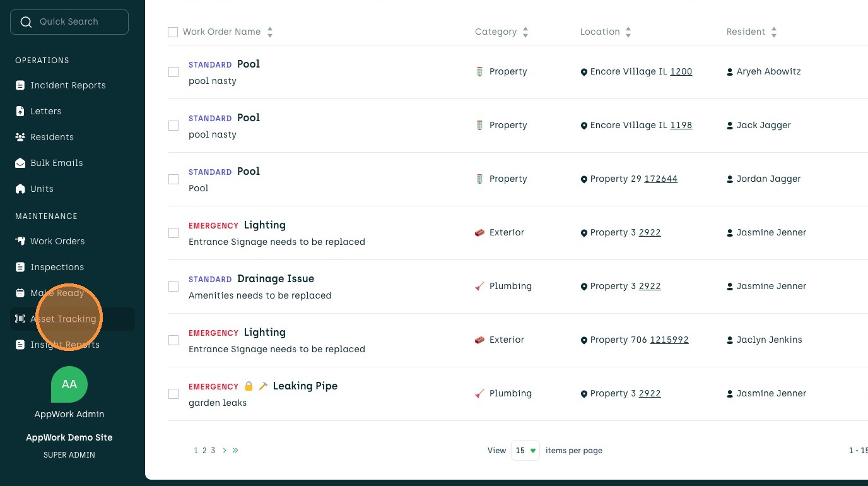Image resolution: width=868 pixels, height=486 pixels.
Task: Click the sort arrows next to Location
Action: pos(628,32)
